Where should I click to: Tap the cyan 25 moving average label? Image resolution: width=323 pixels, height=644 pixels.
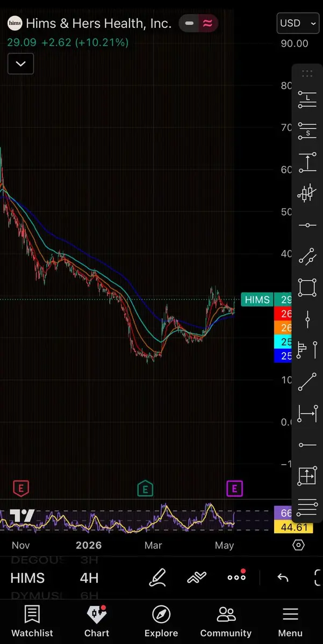[283, 341]
